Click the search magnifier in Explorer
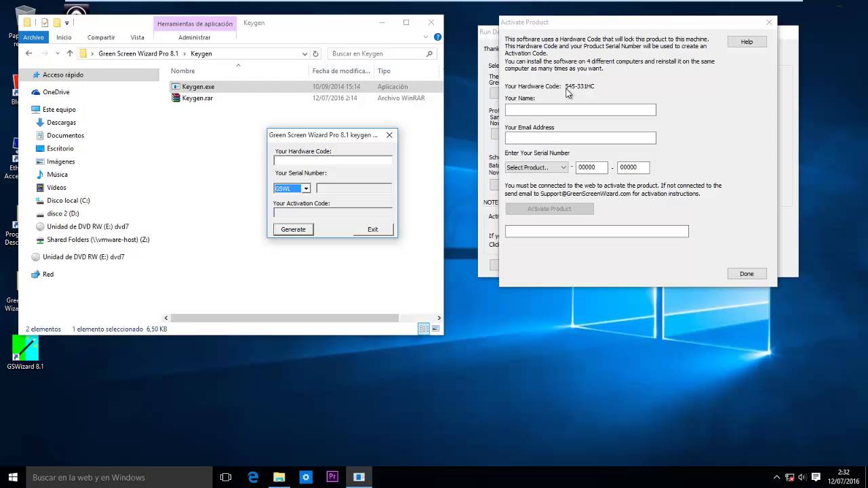868x488 pixels. pyautogui.click(x=429, y=54)
